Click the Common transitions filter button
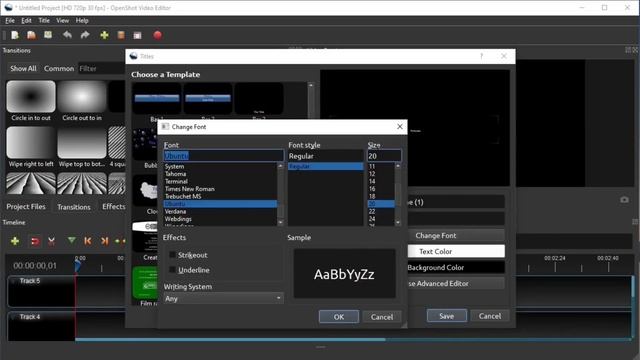640x360 pixels. coord(59,69)
